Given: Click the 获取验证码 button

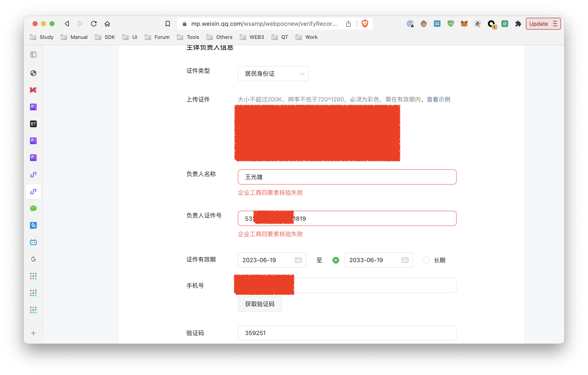Looking at the screenshot, I should pos(260,304).
